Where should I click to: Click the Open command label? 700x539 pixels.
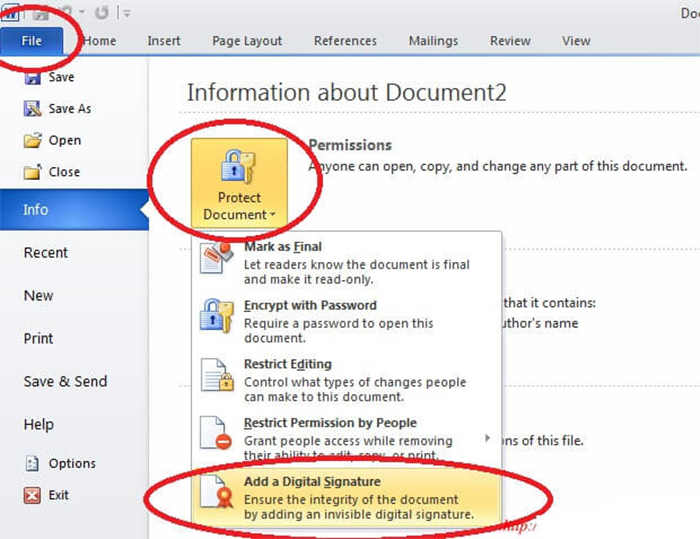click(65, 140)
